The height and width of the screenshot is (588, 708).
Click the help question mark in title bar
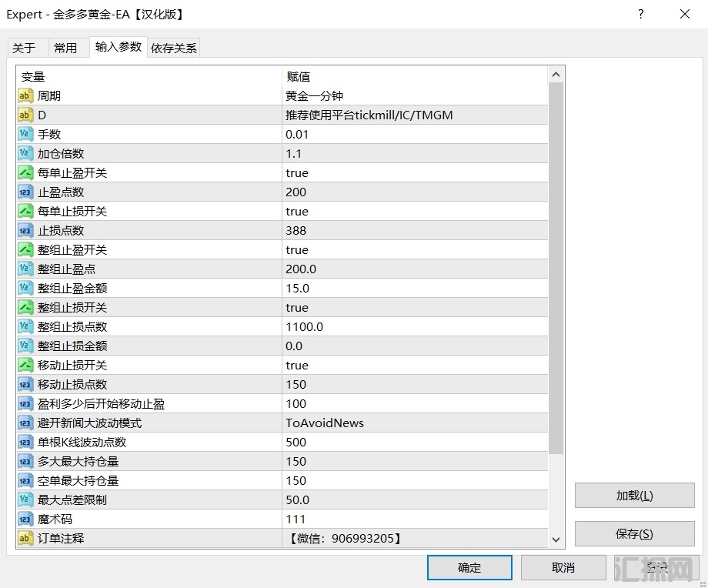[640, 14]
